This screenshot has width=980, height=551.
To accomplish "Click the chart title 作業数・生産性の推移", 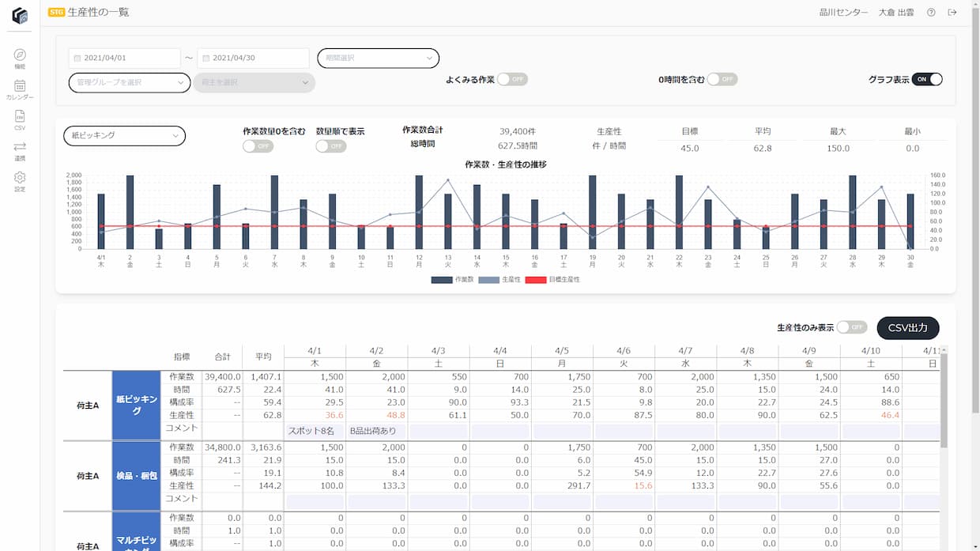I will click(x=506, y=164).
